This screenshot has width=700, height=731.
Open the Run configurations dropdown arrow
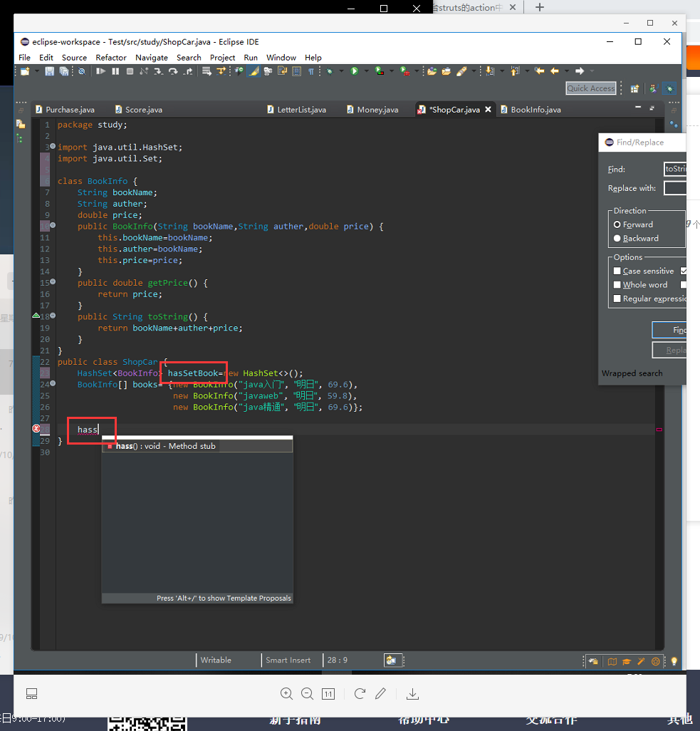tap(366, 71)
